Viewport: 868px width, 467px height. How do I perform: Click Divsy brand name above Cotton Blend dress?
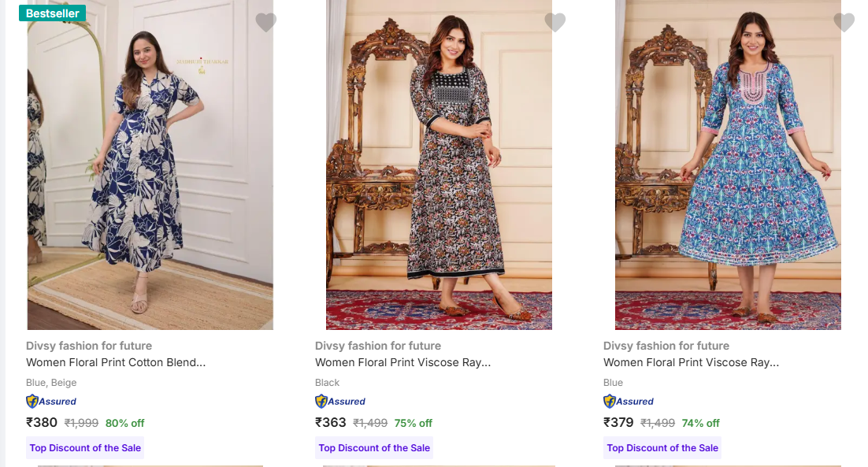coord(89,346)
